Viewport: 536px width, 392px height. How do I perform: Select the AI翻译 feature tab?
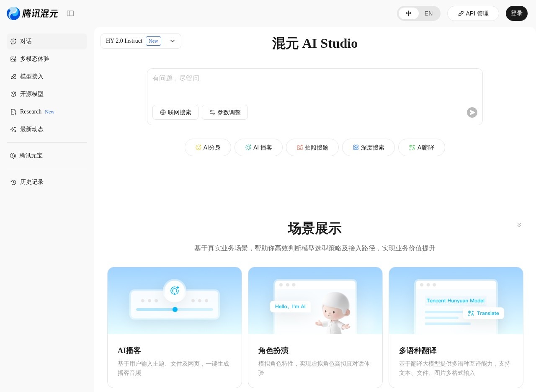point(422,147)
